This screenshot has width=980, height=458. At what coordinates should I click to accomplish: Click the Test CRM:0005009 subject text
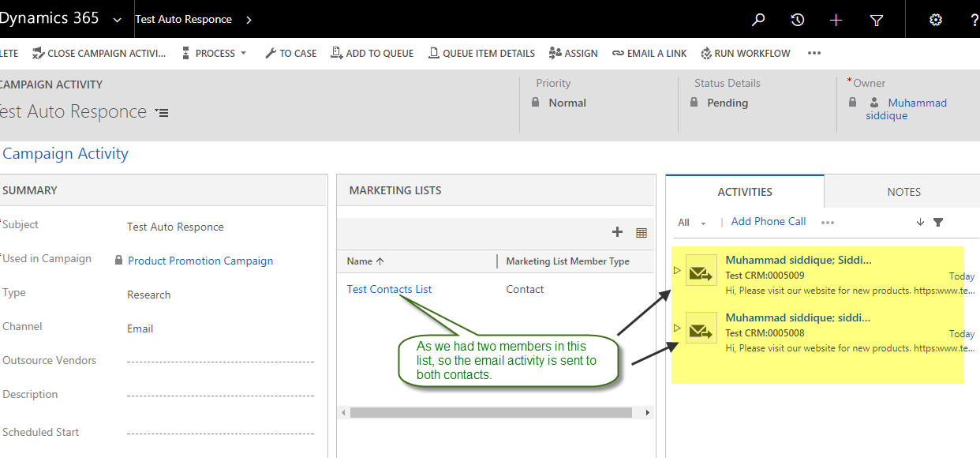coord(765,276)
